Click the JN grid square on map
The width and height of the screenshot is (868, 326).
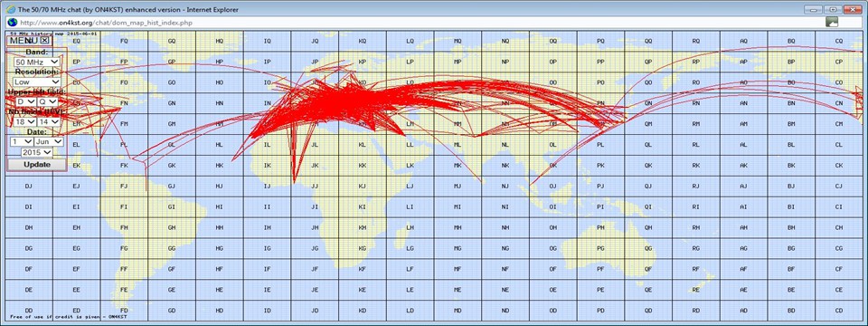point(315,103)
